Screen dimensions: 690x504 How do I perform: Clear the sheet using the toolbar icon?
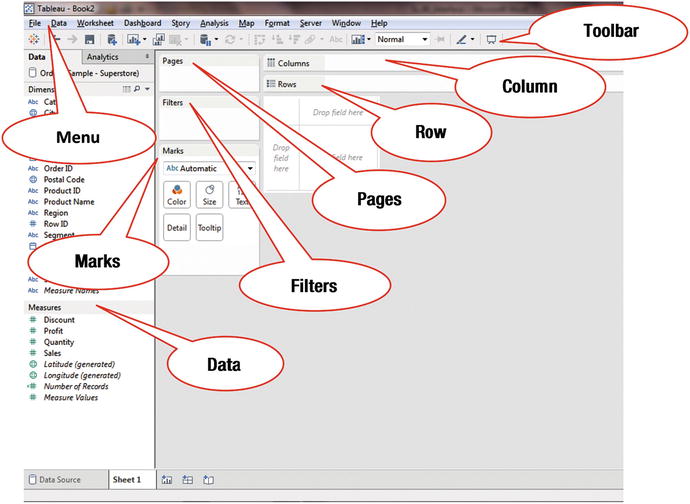coord(176,40)
